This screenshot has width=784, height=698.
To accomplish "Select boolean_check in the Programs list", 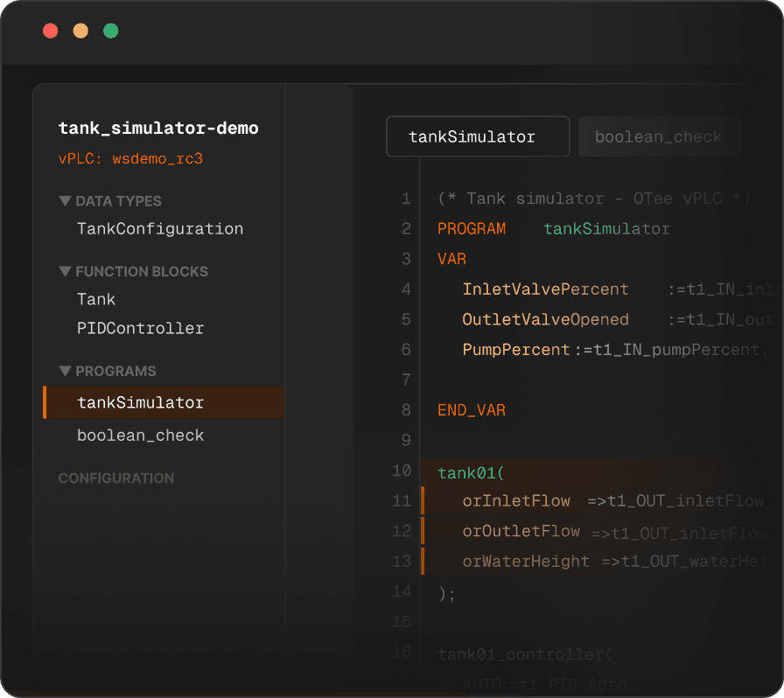I will pyautogui.click(x=141, y=436).
